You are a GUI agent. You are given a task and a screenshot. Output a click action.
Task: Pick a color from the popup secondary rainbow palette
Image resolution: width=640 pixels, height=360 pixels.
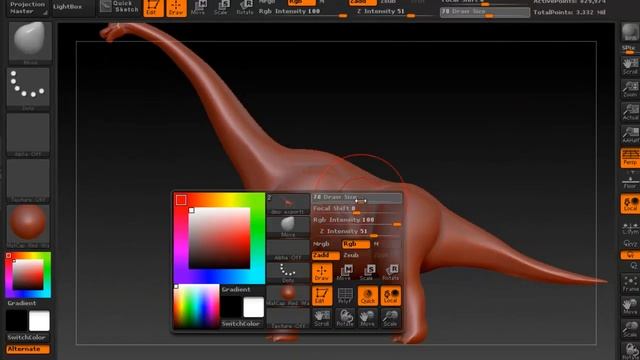(196, 306)
